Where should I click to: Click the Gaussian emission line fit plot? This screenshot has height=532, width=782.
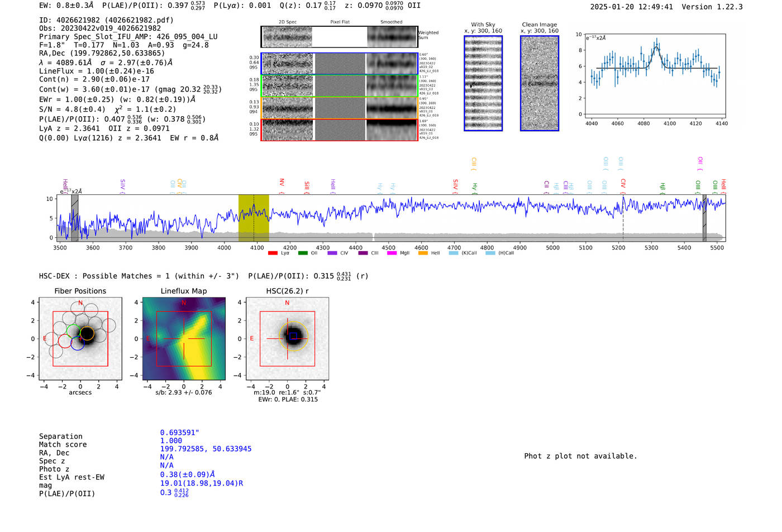pyautogui.click(x=655, y=75)
